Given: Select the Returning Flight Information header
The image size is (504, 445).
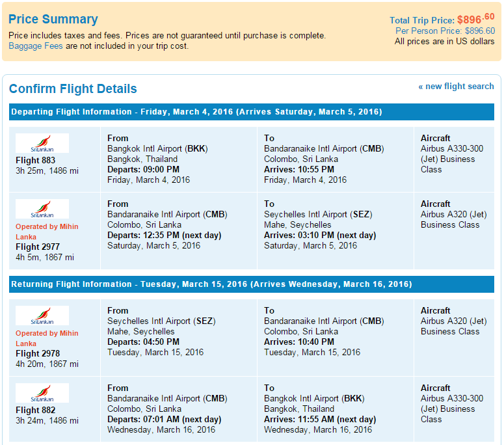Looking at the screenshot, I should pos(252,284).
